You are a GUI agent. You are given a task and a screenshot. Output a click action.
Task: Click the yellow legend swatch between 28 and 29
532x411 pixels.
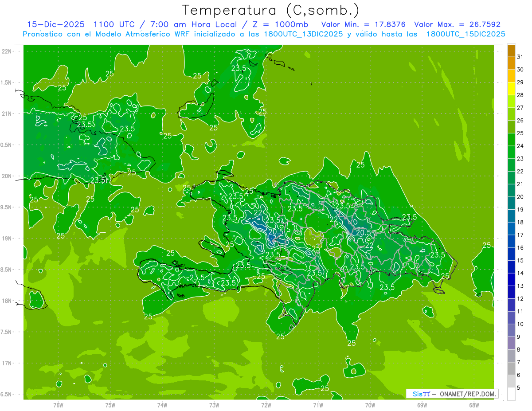click(x=511, y=89)
